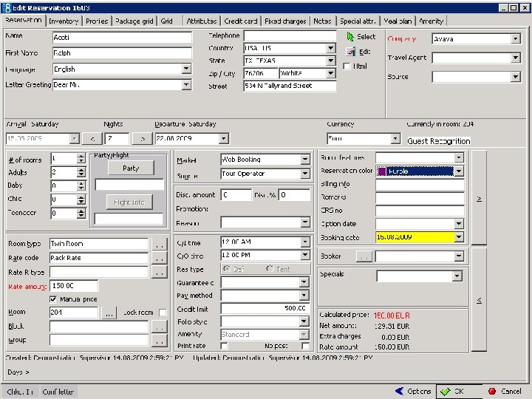This screenshot has height=399, width=532.
Task: Click the Conf letter button
Action: point(58,392)
